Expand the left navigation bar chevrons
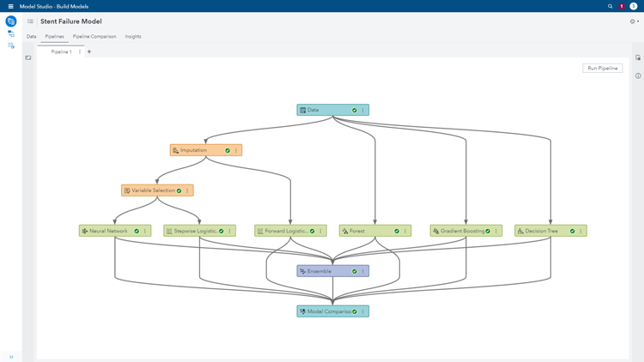This screenshot has height=362, width=644. click(x=11, y=357)
